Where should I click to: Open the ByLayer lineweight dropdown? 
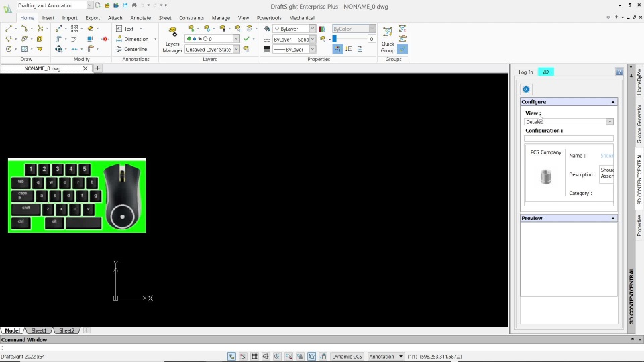pyautogui.click(x=312, y=49)
